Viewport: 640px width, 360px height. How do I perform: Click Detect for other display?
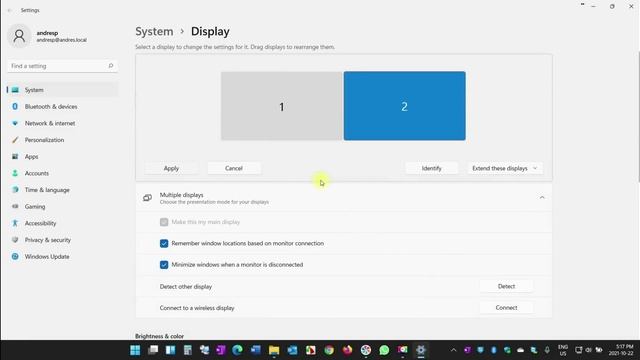point(506,287)
